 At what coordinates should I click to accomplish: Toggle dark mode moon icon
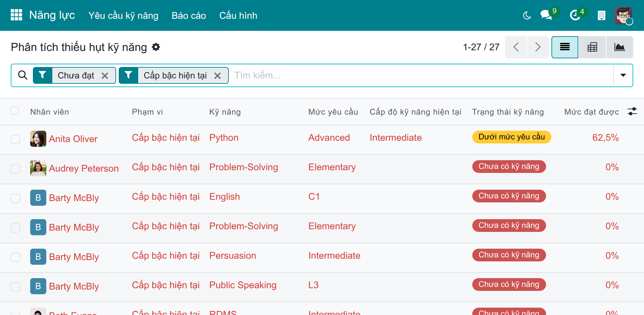click(527, 15)
